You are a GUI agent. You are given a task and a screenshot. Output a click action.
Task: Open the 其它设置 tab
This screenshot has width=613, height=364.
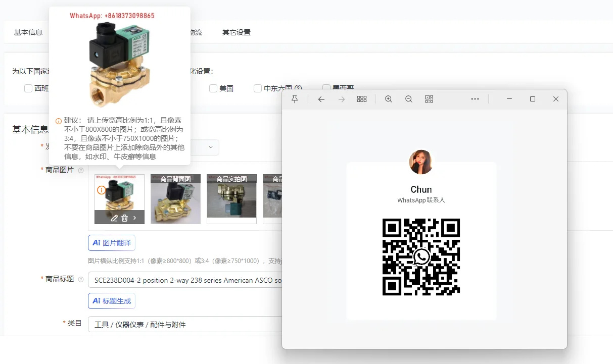coord(237,32)
